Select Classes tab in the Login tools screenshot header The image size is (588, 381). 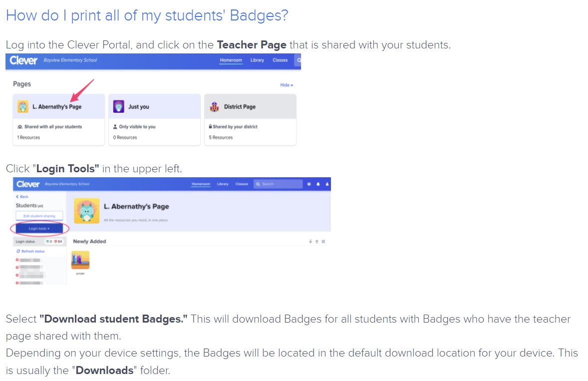[x=242, y=184]
